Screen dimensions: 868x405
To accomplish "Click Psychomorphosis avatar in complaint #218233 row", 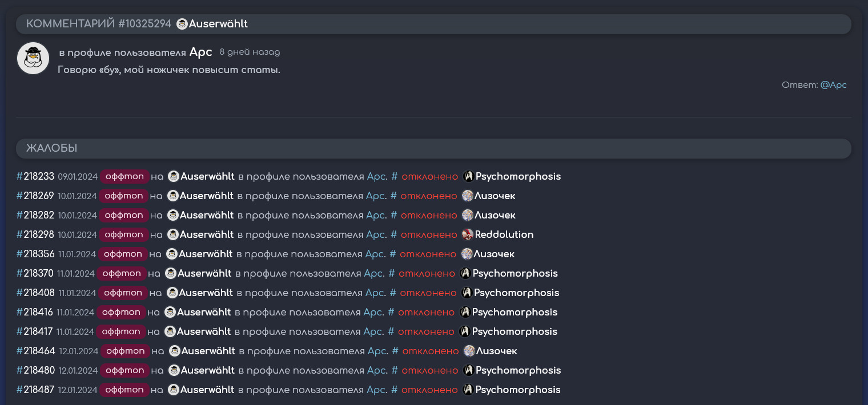I will click(x=468, y=177).
